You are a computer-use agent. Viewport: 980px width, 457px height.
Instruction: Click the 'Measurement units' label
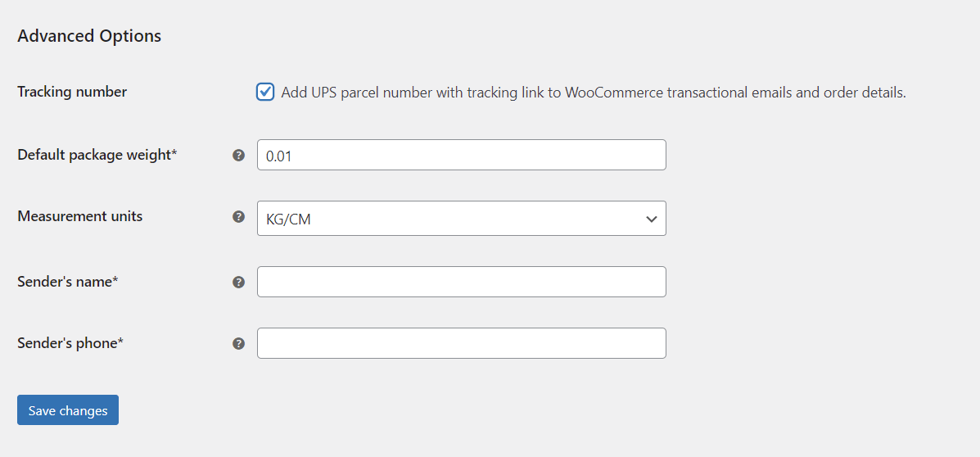click(80, 216)
